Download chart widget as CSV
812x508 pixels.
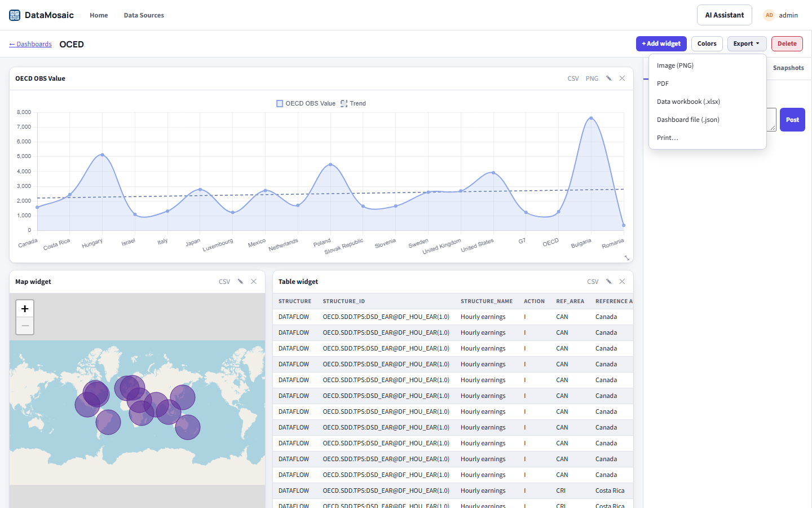pyautogui.click(x=573, y=78)
